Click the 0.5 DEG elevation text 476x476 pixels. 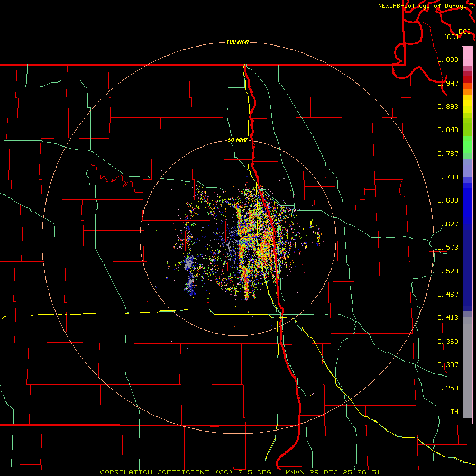254,472
